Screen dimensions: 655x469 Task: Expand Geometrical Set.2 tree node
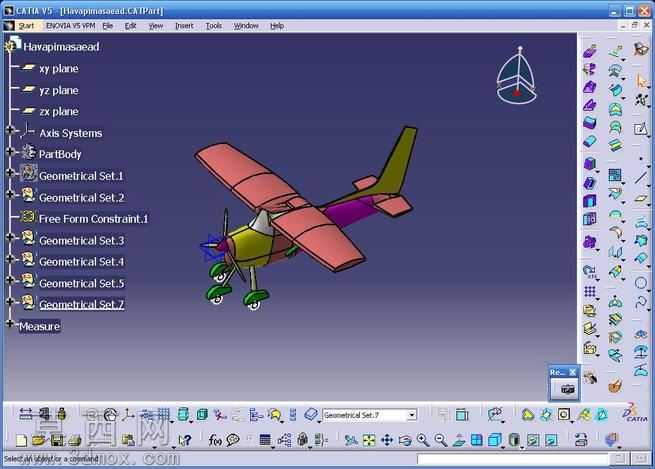click(10, 194)
